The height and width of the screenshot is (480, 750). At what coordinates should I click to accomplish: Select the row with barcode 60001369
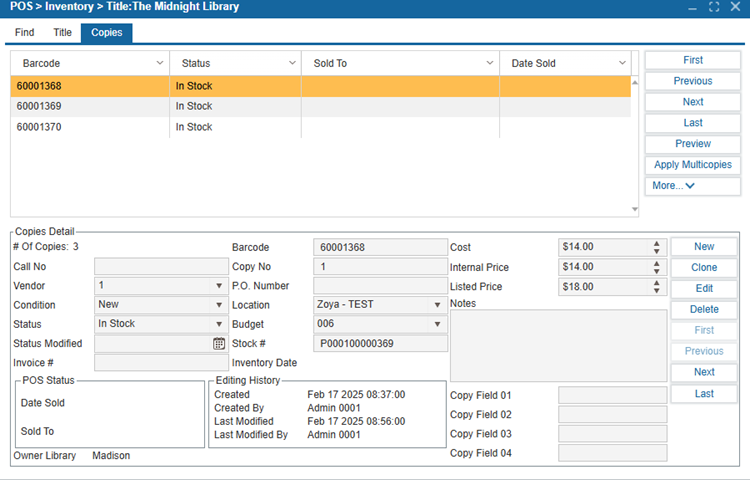click(x=320, y=106)
